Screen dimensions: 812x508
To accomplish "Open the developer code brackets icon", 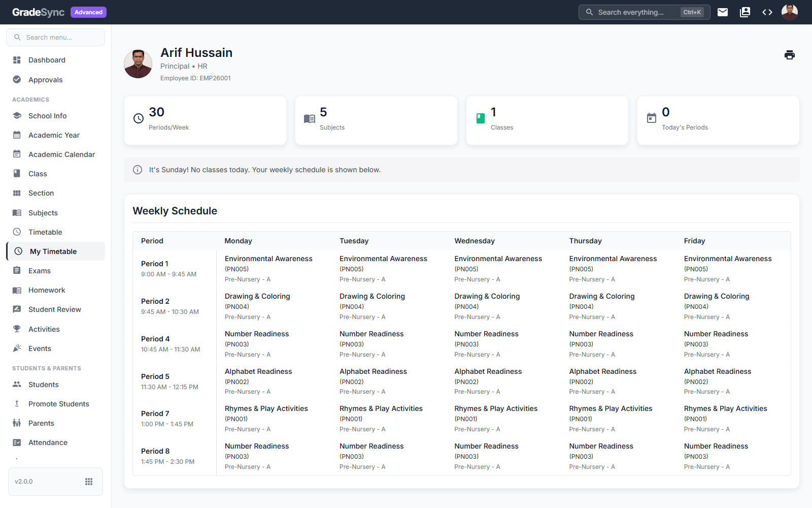I will coord(767,12).
